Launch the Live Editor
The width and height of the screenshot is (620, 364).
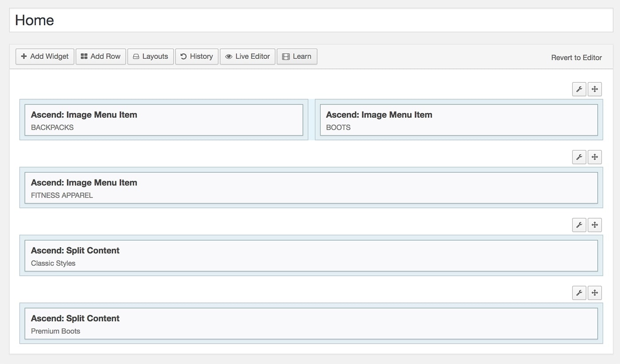(x=247, y=56)
